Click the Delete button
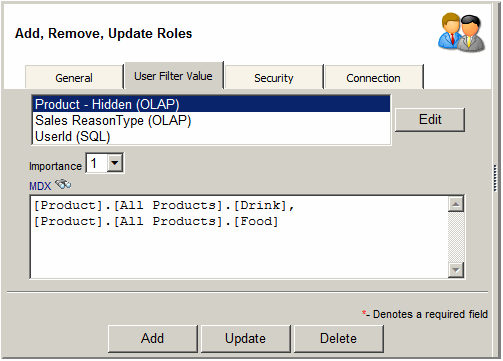This screenshot has height=361, width=503. click(x=338, y=338)
